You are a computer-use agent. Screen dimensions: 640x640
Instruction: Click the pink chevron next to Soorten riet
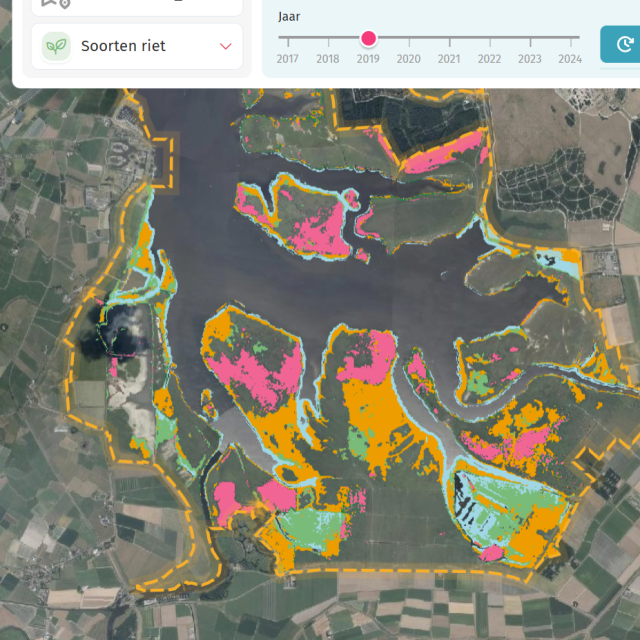[226, 46]
